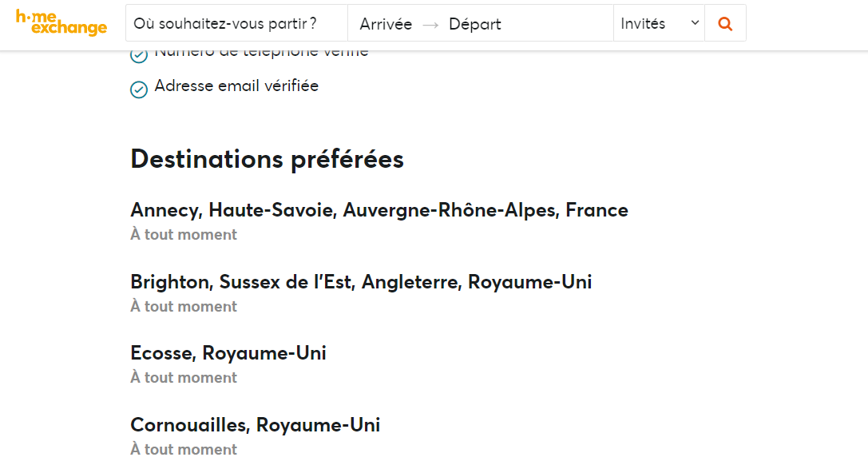
Task: Select the Arrivée date field
Action: coord(386,25)
